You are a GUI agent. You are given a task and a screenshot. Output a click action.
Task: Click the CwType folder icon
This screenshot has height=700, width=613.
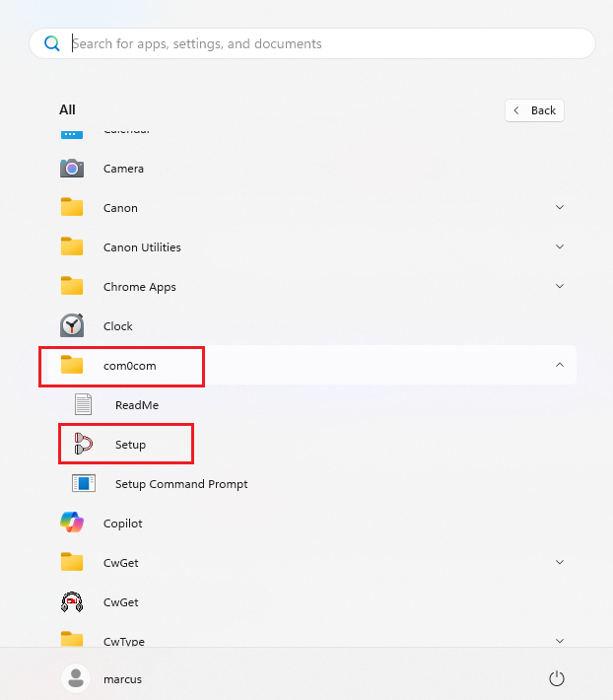(x=72, y=639)
